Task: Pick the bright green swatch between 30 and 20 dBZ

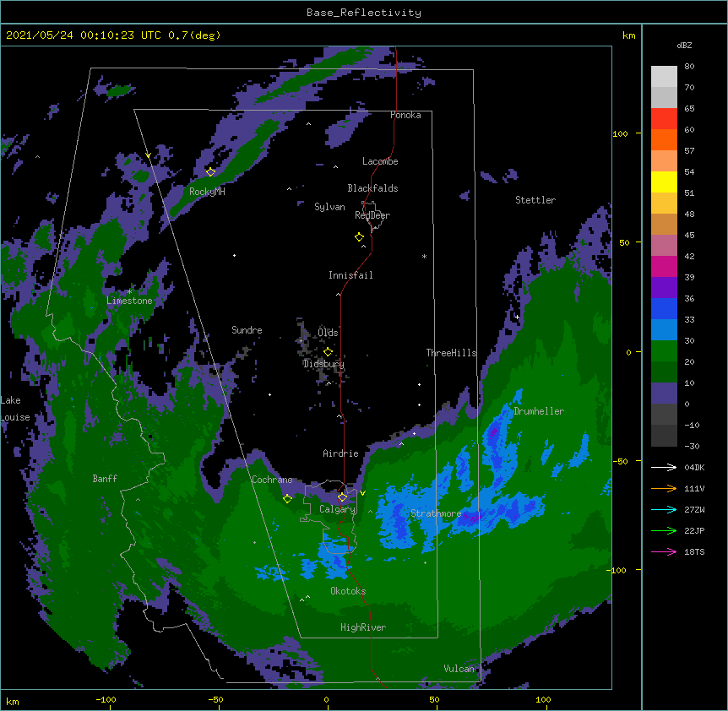Action: 664,351
